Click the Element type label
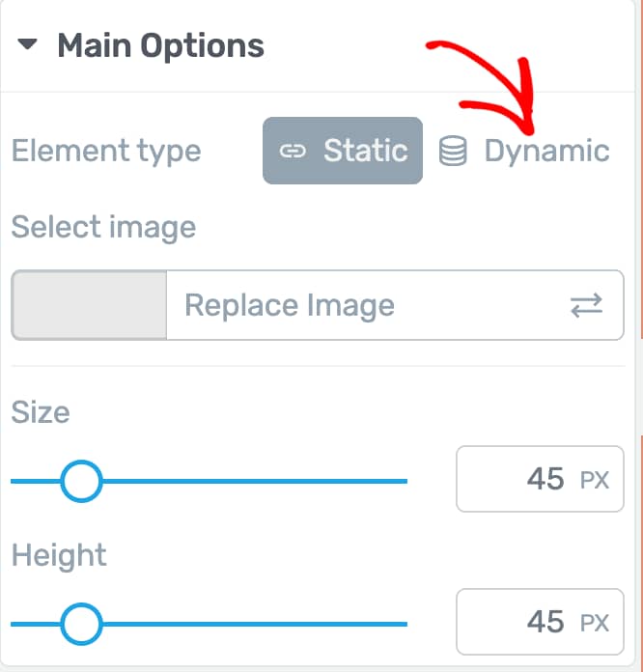 106,151
